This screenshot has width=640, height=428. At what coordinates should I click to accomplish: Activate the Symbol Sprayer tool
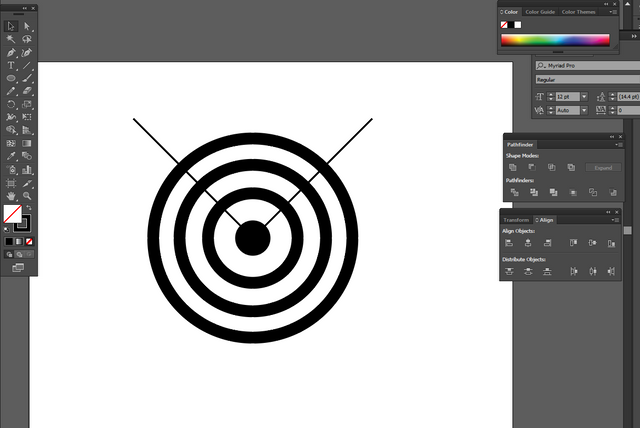[11, 170]
